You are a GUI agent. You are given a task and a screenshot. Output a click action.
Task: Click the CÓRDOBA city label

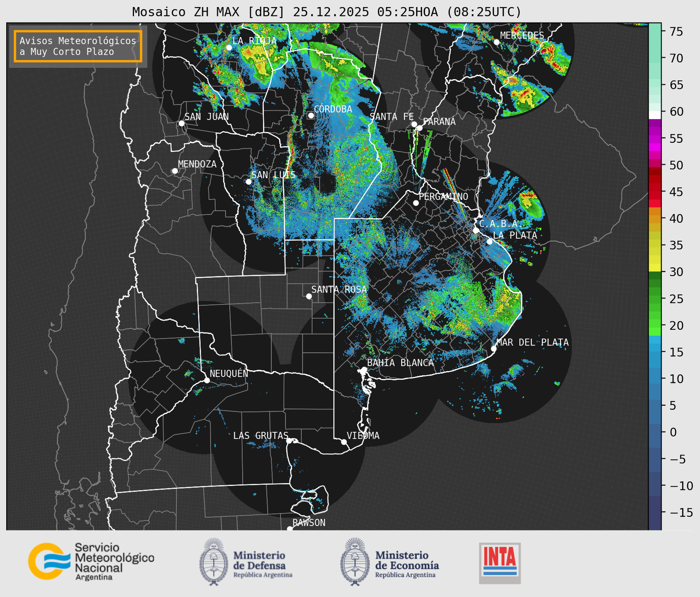[333, 109]
